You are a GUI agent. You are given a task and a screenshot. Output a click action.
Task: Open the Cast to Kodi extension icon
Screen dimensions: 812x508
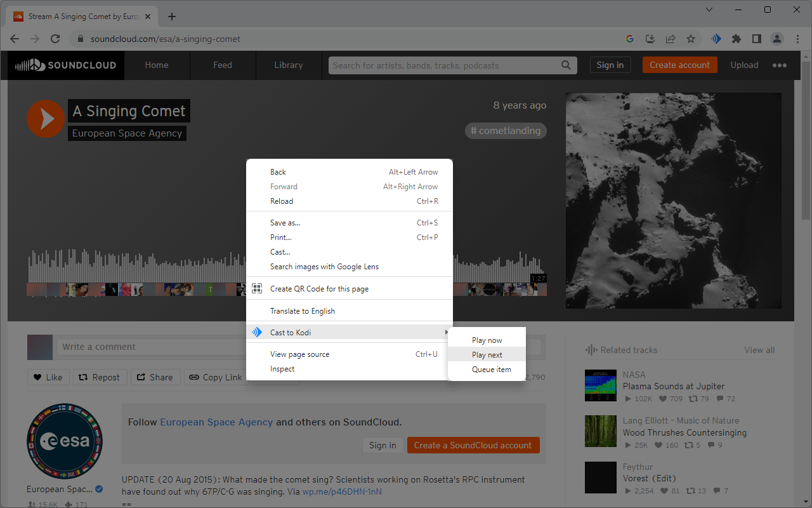(x=716, y=39)
